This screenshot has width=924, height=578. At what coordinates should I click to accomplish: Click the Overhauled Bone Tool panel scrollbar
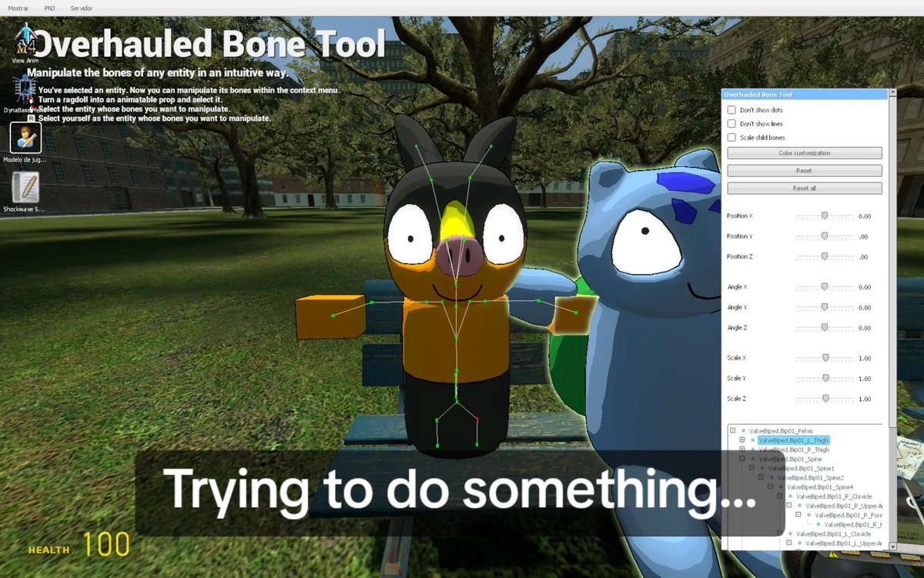point(892,262)
